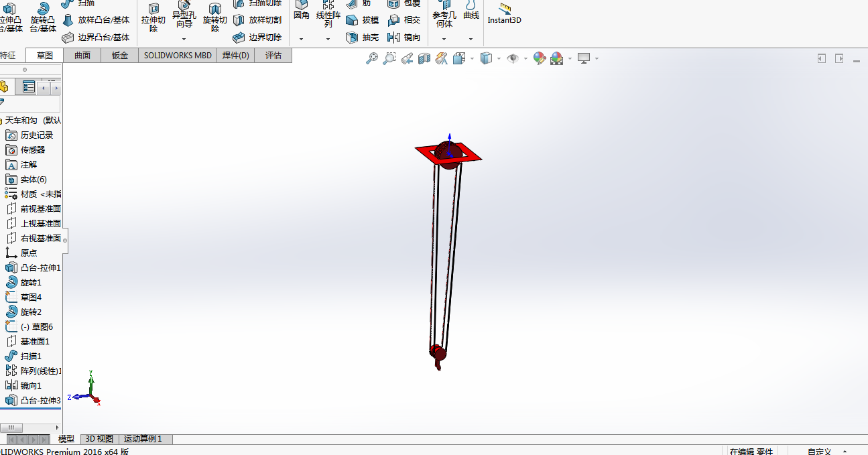Click the 边界凸台/基体 boundary boss tool
This screenshot has height=455, width=868.
coord(96,38)
